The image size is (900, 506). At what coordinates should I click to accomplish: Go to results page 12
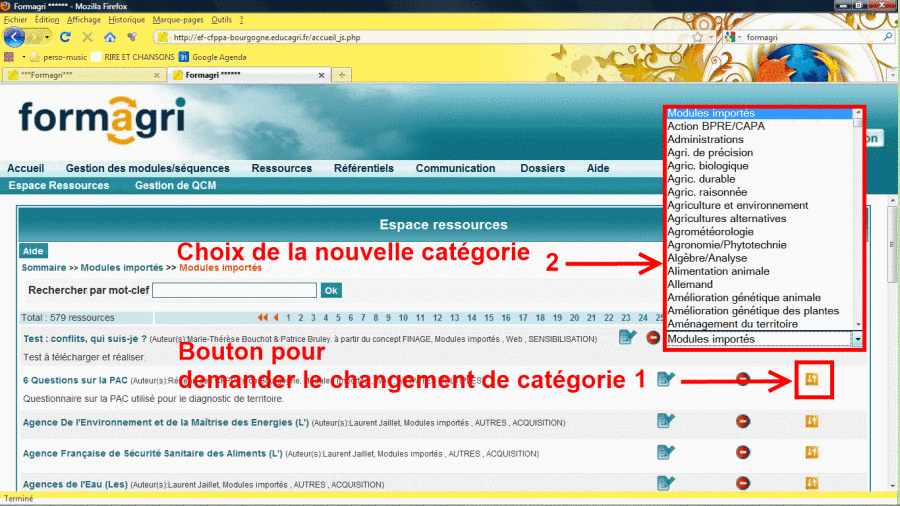pyautogui.click(x=437, y=317)
